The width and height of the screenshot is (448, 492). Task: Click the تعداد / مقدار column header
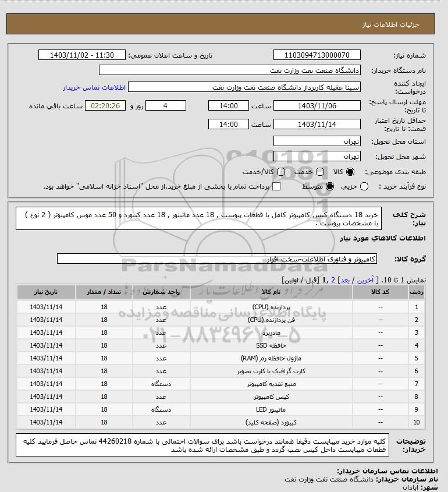(104, 292)
